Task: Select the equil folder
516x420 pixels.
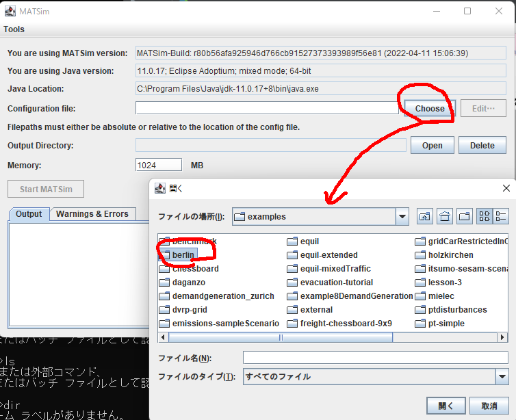Action: click(x=309, y=241)
